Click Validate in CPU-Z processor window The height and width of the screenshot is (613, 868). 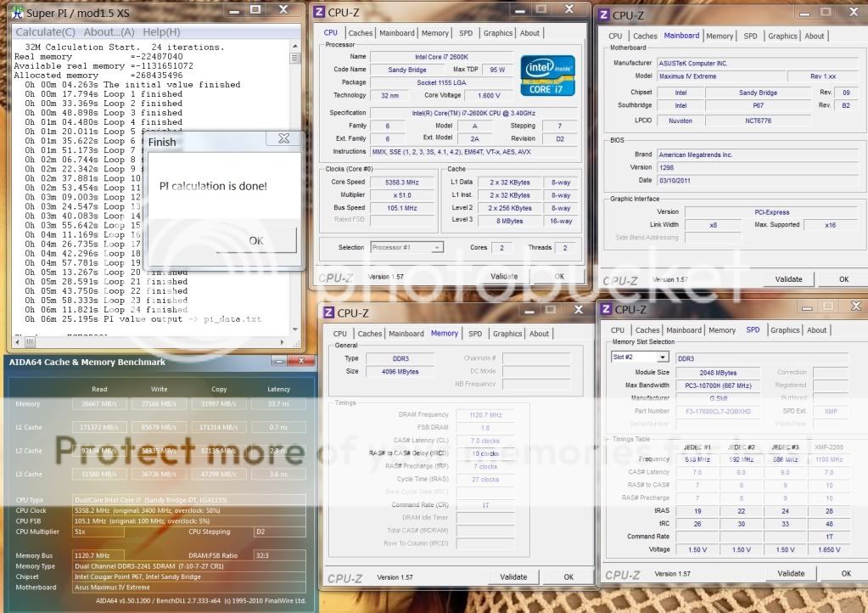click(x=504, y=276)
